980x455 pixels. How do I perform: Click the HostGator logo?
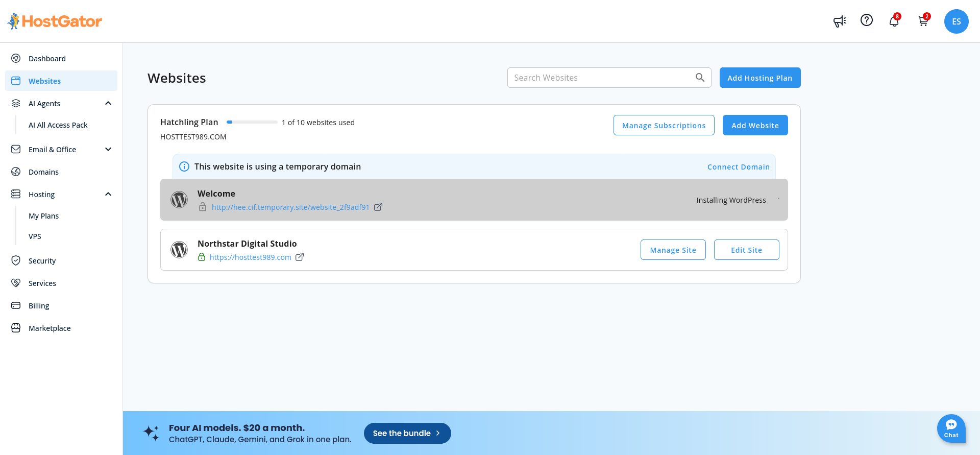55,21
